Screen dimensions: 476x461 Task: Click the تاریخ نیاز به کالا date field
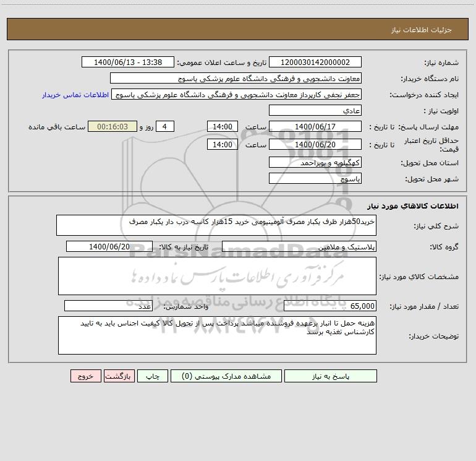(x=109, y=247)
